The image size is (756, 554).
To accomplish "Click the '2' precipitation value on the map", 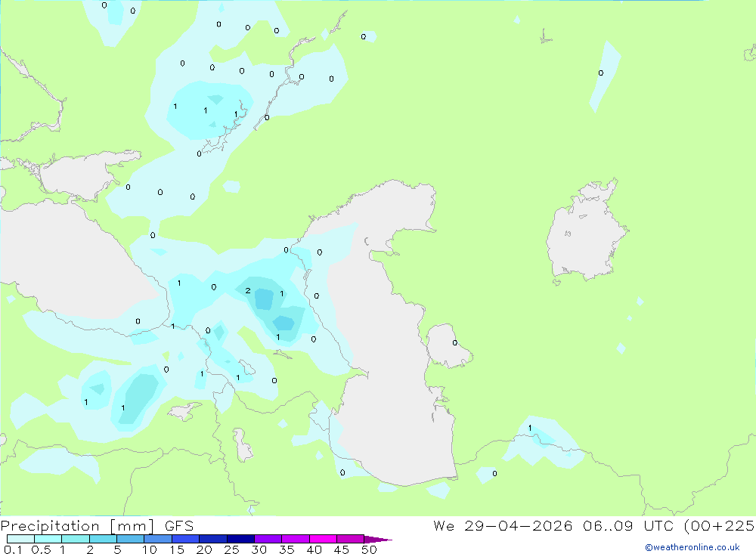I will (x=248, y=290).
